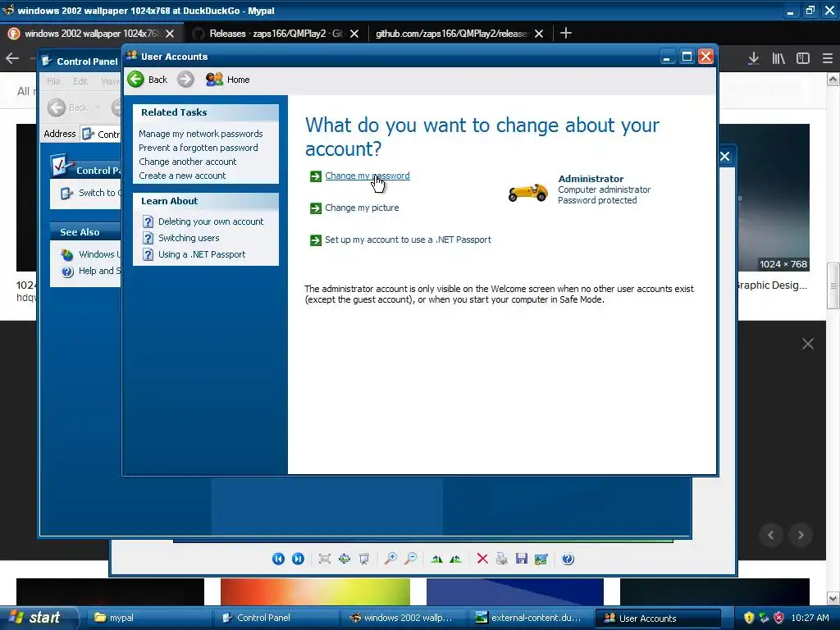Click help icon beside Deleting your own account
This screenshot has width=840, height=630.
pos(148,221)
